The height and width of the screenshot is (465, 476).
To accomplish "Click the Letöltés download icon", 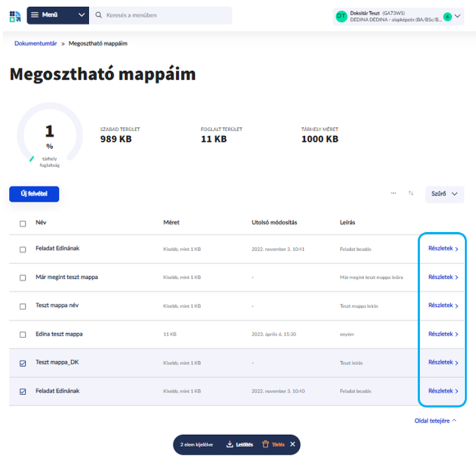I will pyautogui.click(x=230, y=444).
